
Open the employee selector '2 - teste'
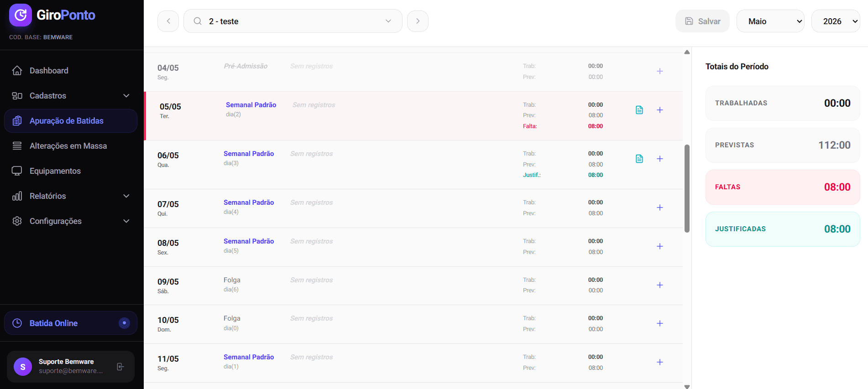coord(293,21)
